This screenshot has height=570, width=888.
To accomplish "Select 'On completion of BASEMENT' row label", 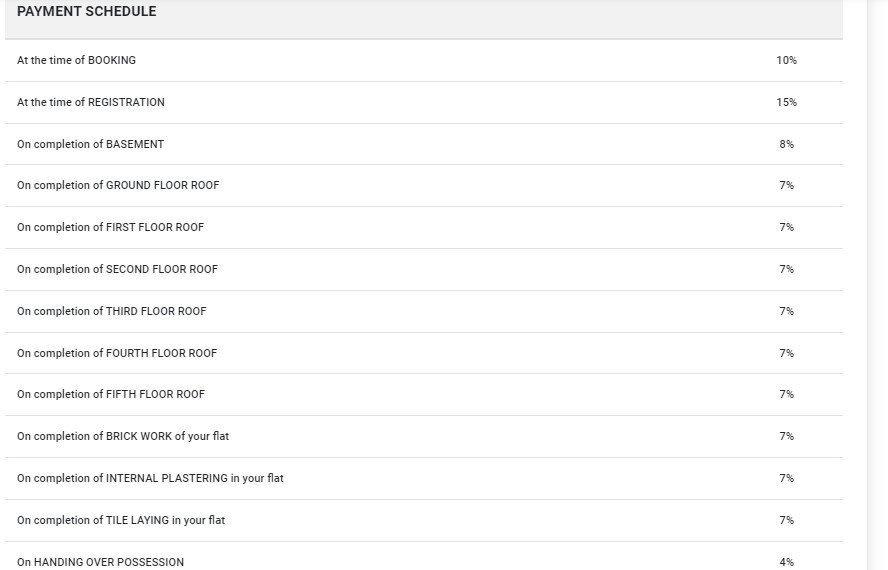I will click(90, 144).
